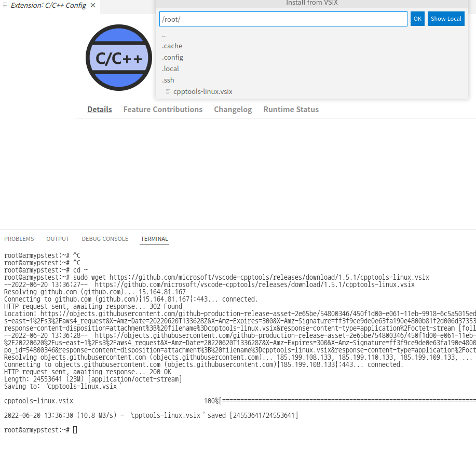Open the Changelog tab
476x449 pixels.
point(233,110)
